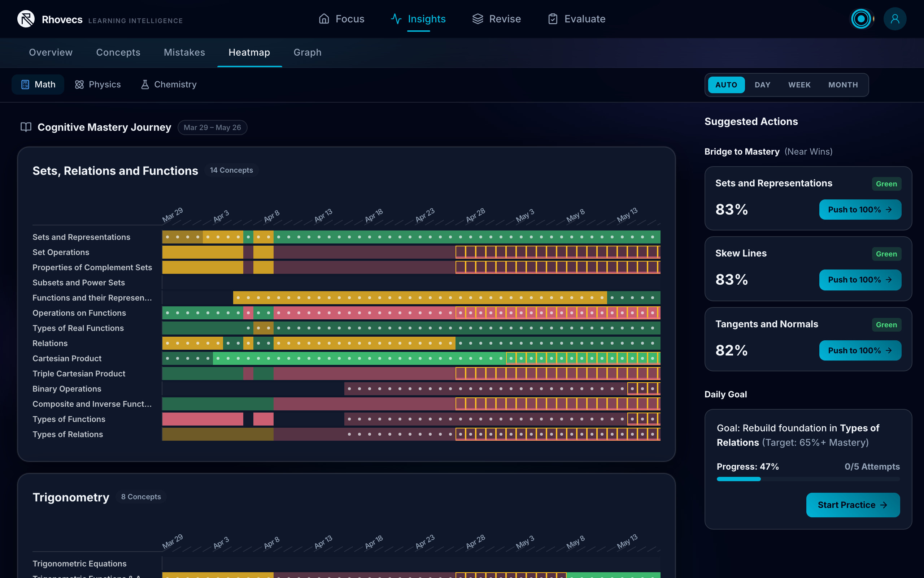Click the Cartesian Product heatmap row
This screenshot has width=924, height=578.
[411, 358]
